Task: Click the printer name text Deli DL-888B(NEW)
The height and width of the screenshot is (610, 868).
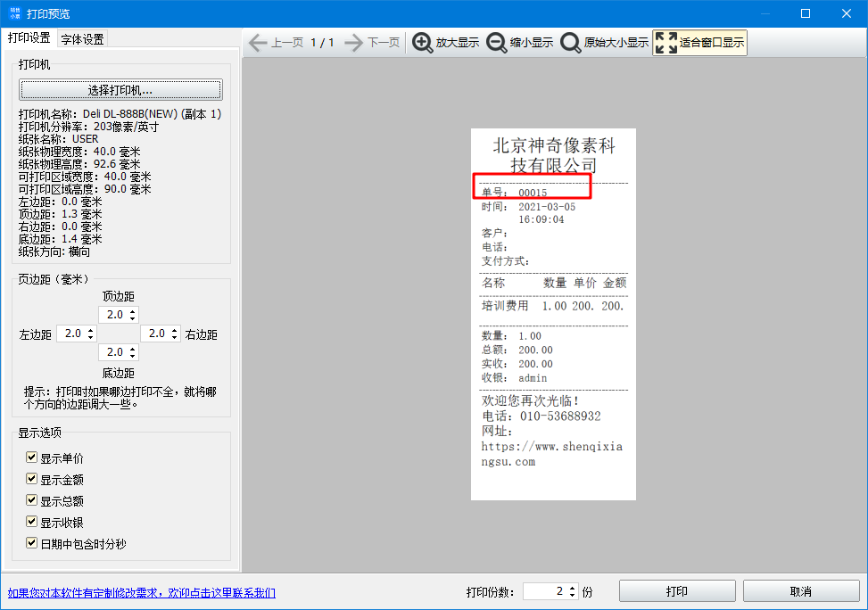Action: pos(130,114)
